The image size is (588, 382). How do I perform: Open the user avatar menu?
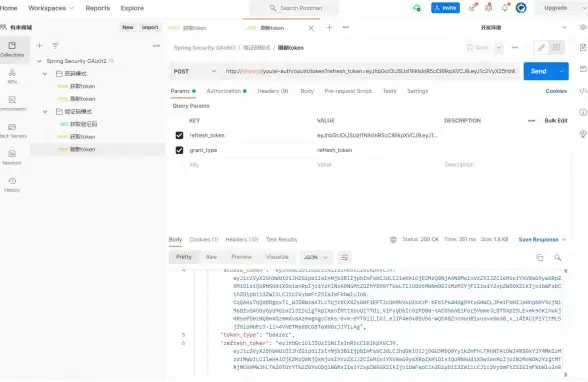521,7
